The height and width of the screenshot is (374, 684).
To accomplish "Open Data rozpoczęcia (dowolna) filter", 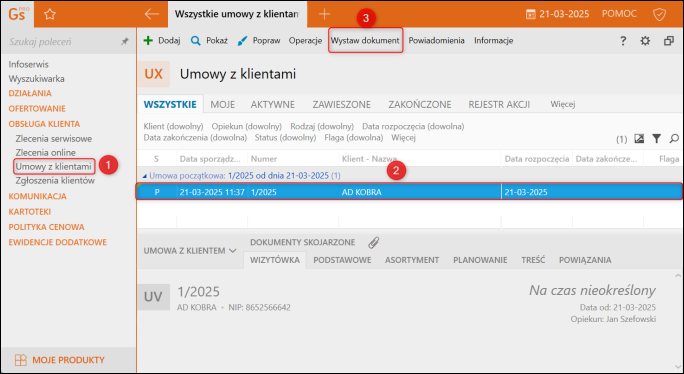I will [413, 127].
